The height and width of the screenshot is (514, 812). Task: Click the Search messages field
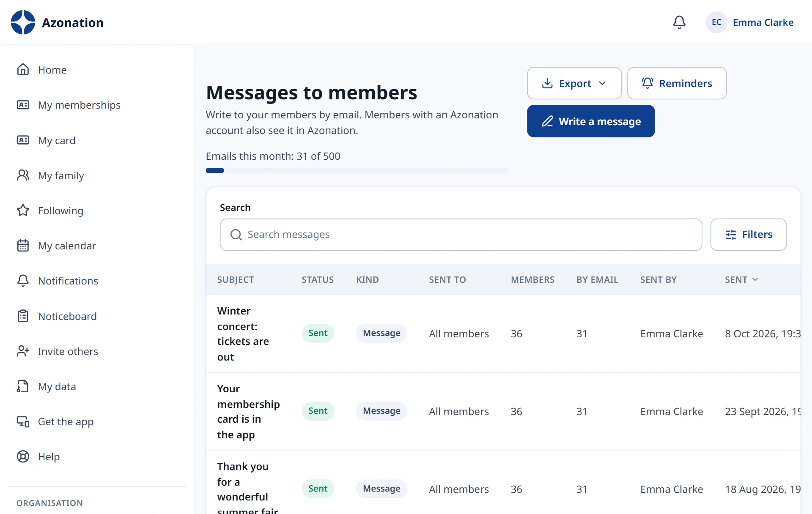click(x=461, y=235)
